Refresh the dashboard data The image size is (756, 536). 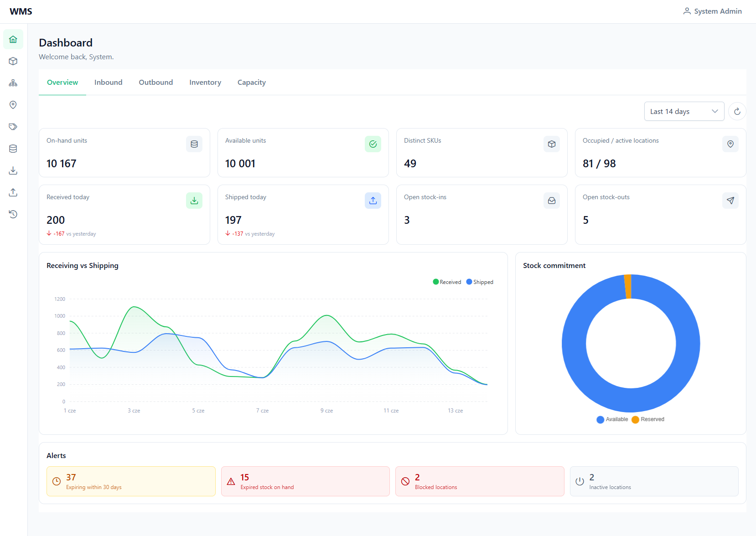click(x=737, y=111)
